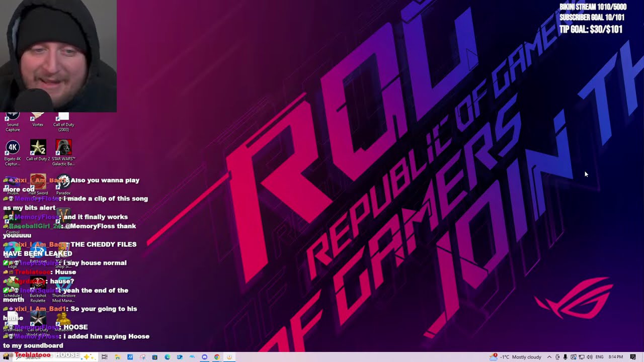The width and height of the screenshot is (644, 362).
Task: Open the Windows Start menu
Action: (7, 357)
